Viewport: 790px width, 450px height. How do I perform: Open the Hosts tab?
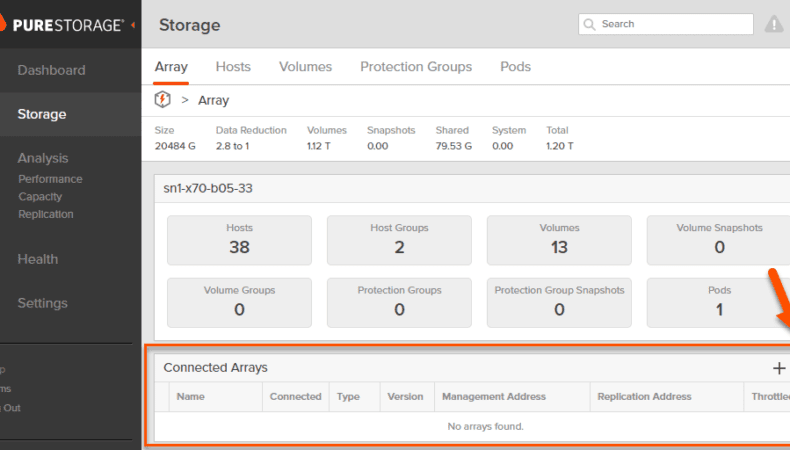click(x=233, y=67)
